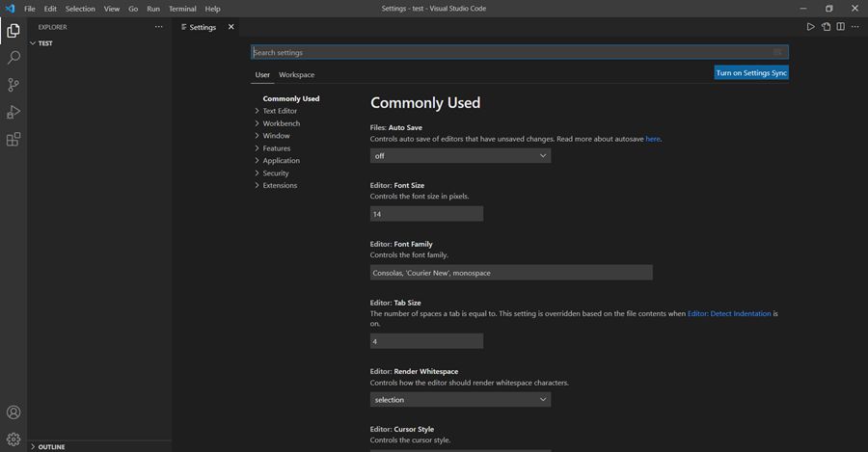Close the Settings editor tab

(231, 27)
